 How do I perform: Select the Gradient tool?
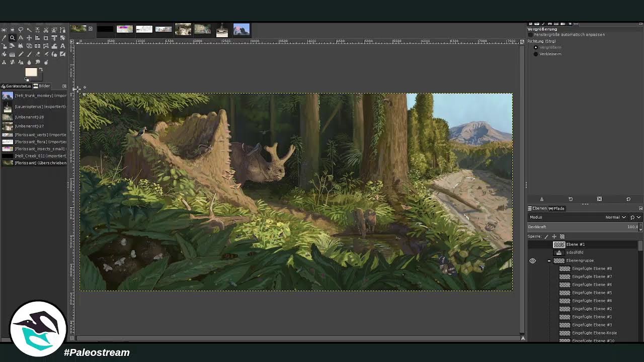tap(12, 54)
